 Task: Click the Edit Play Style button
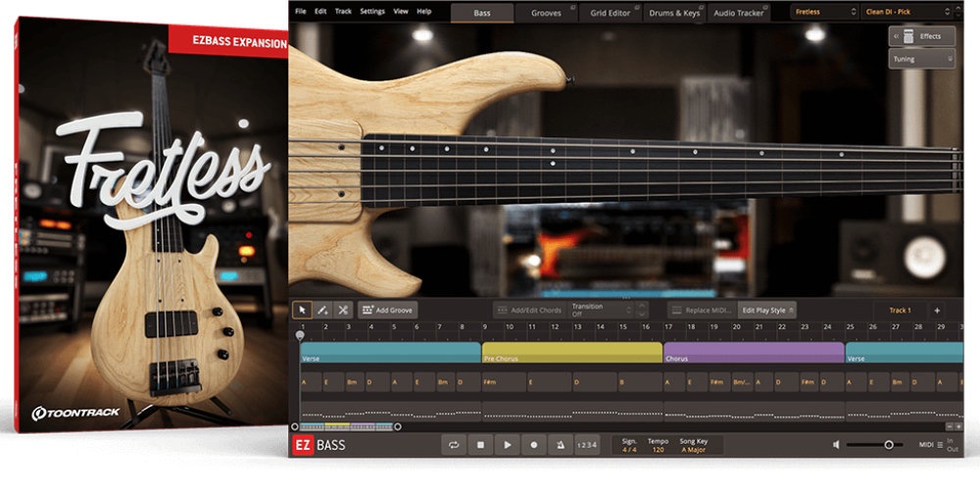[x=767, y=310]
